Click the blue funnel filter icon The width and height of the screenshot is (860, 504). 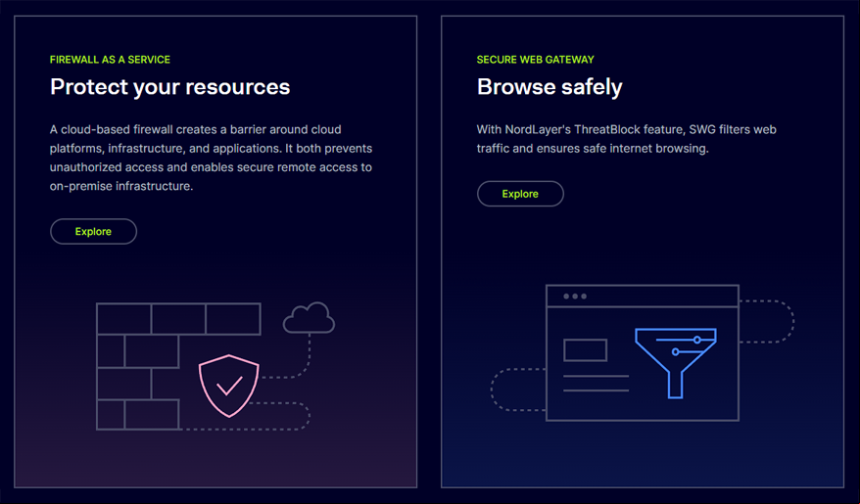pos(676,363)
